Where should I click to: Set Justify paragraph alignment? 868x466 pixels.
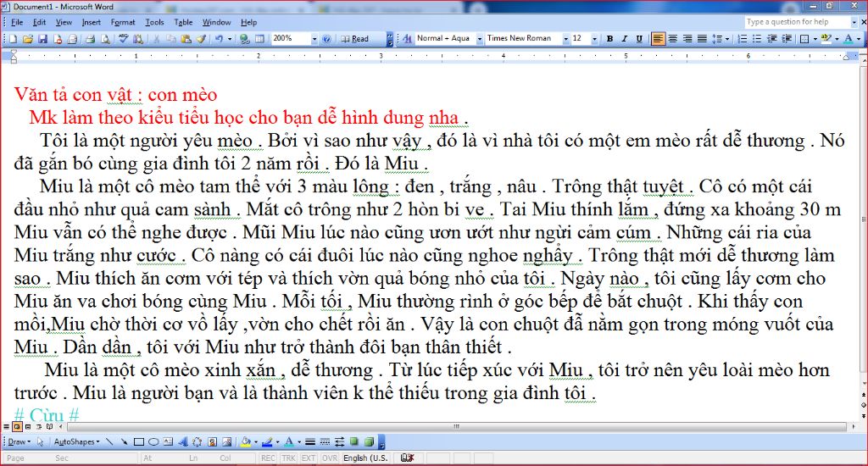coord(702,39)
